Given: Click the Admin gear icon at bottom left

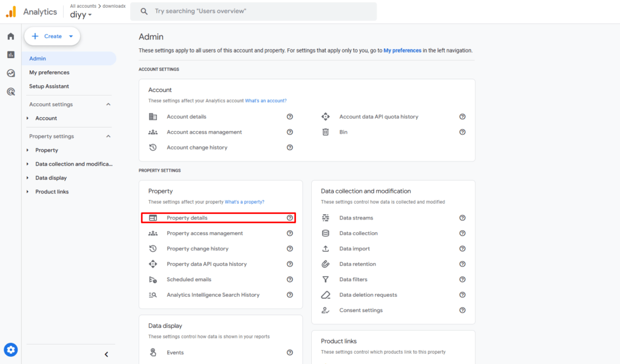Looking at the screenshot, I should 11,349.
